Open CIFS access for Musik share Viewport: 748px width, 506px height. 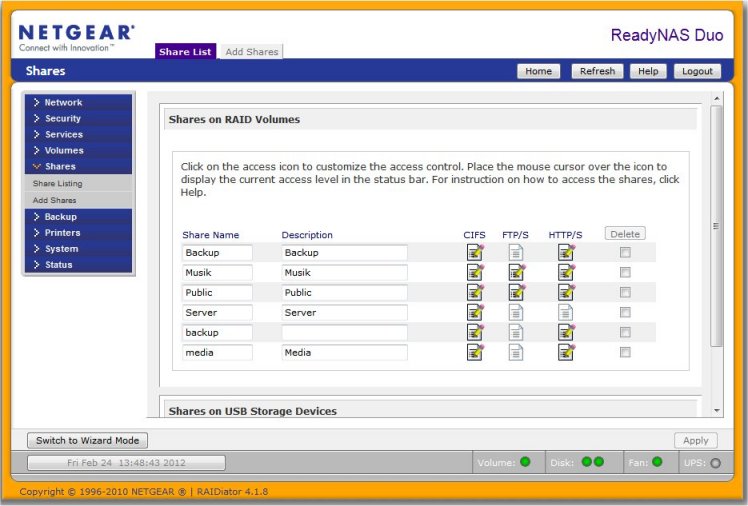[475, 272]
